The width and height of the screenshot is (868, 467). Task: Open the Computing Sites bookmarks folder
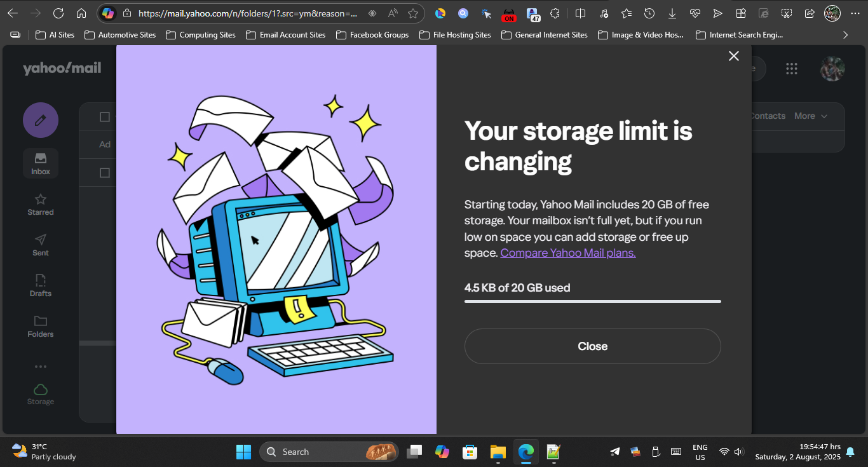tap(201, 35)
